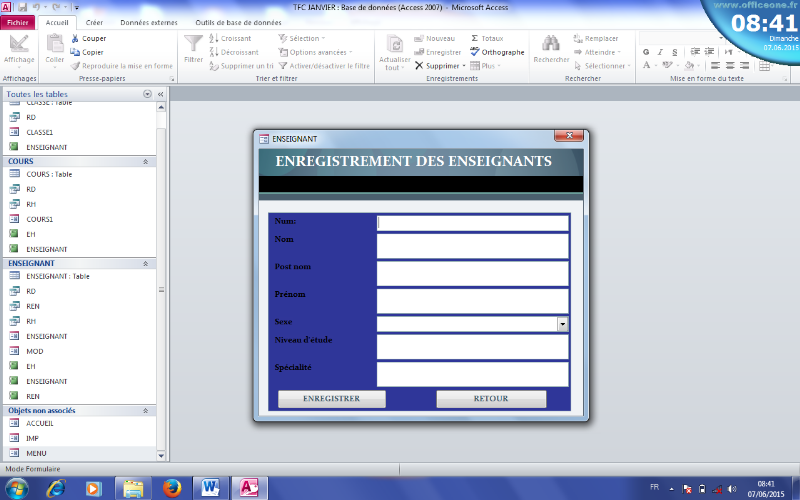Click the Nouveau record icon
This screenshot has width=800, height=500.
point(420,38)
